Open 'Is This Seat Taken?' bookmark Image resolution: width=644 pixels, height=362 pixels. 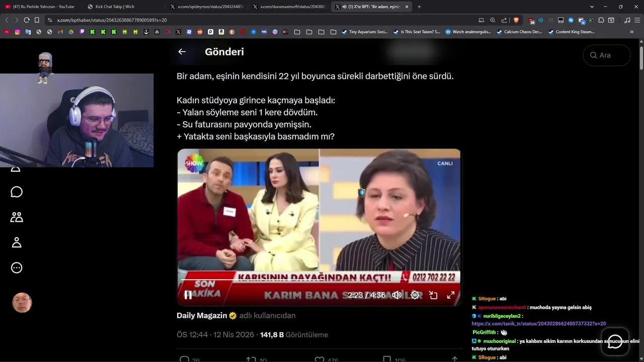point(417,32)
